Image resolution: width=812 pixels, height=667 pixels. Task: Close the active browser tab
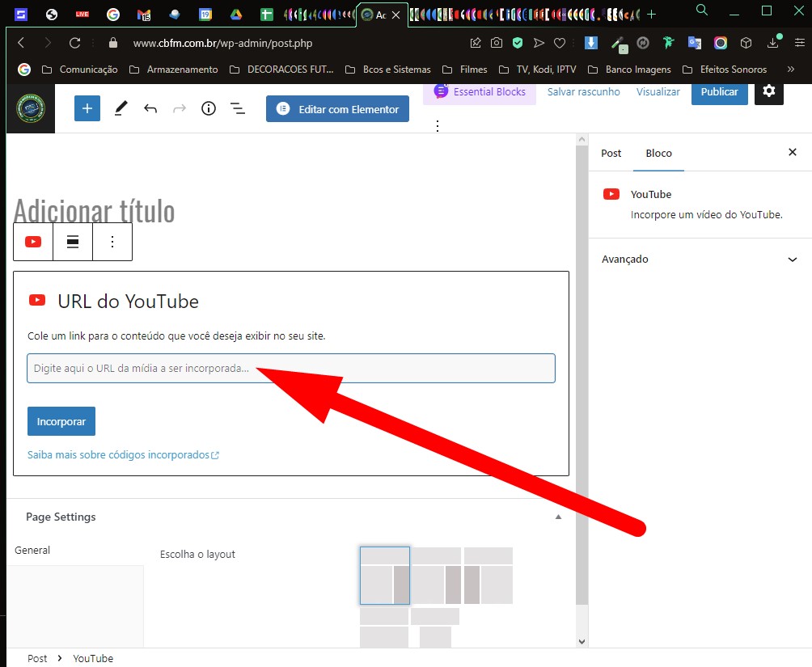point(395,15)
